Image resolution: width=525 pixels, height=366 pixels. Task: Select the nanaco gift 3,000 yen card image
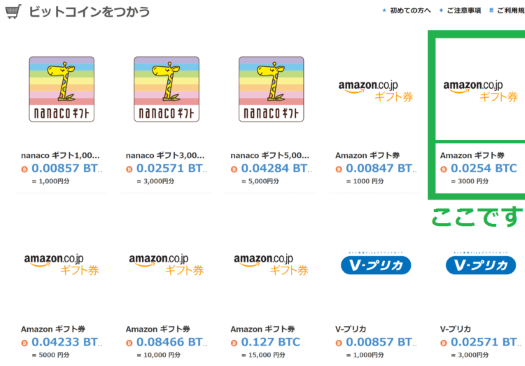click(x=166, y=89)
